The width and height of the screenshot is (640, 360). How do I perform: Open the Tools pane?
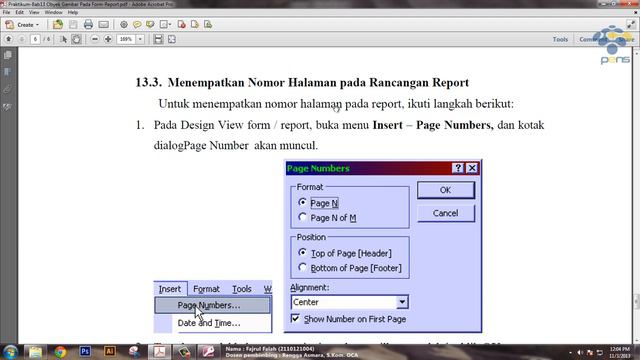click(560, 39)
